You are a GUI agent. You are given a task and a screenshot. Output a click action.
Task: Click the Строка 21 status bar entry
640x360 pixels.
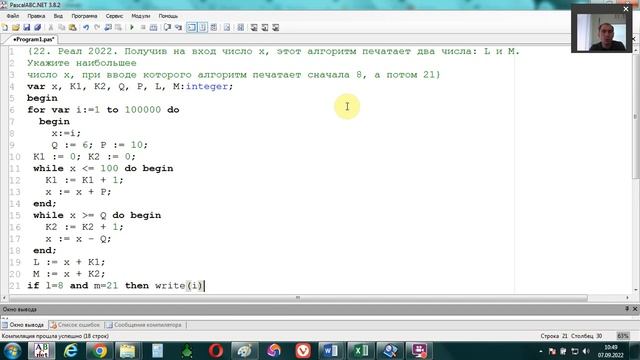554,336
